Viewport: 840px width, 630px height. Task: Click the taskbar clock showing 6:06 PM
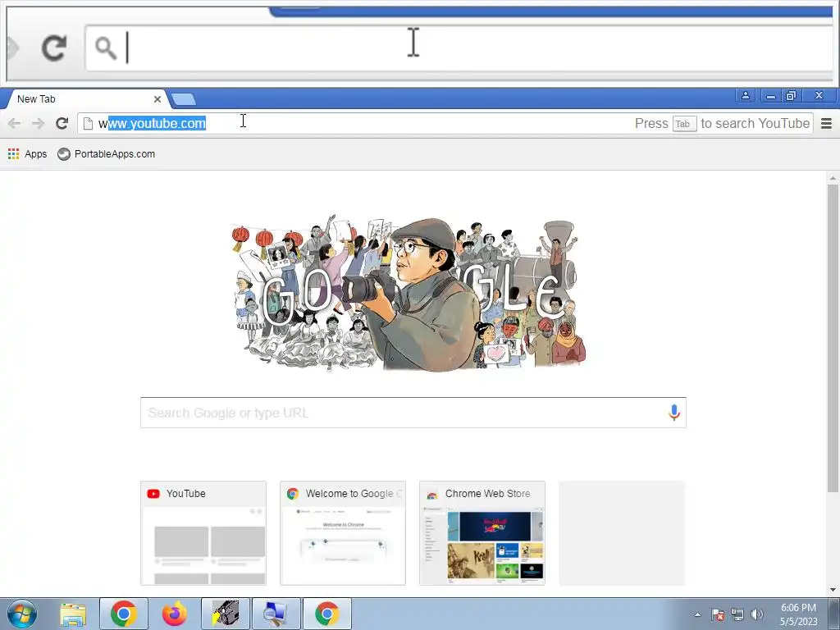(799, 614)
